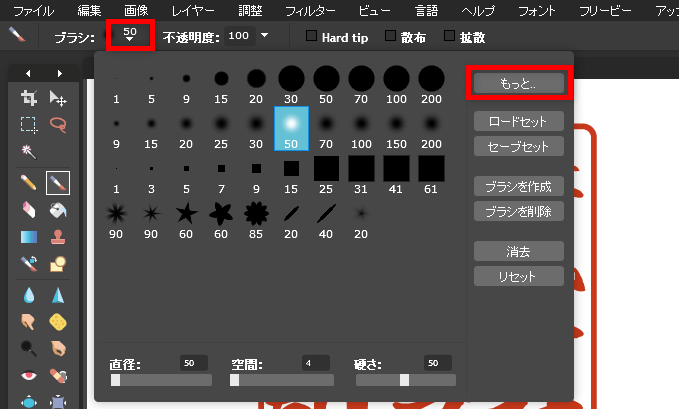
Task: Adjust the 直径 slider
Action: 161,380
